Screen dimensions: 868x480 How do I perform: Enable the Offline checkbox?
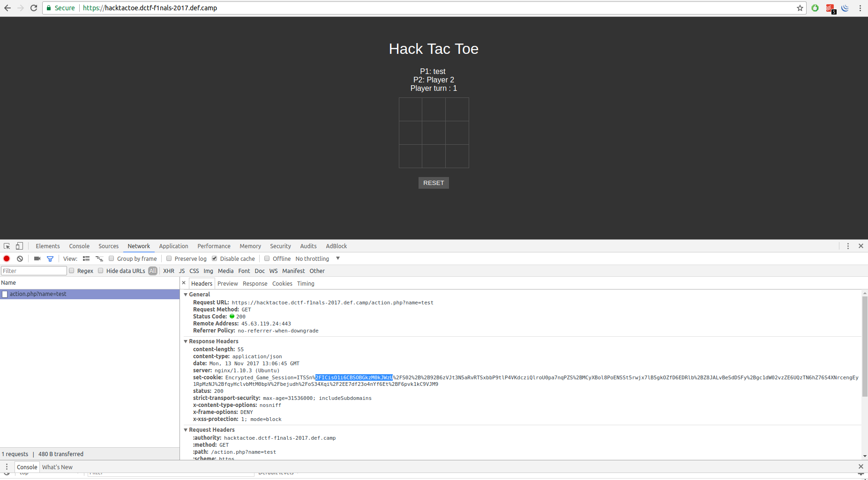(267, 258)
